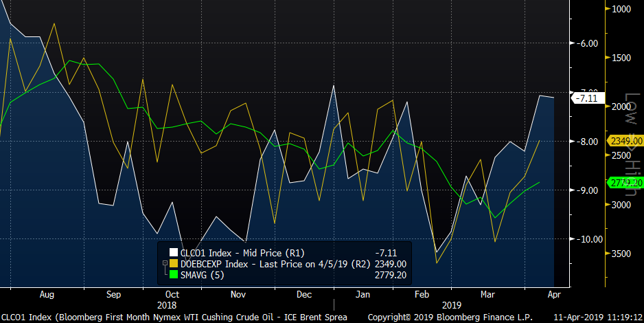Click the white -7.11 price marker
644x323 pixels.
coord(589,98)
